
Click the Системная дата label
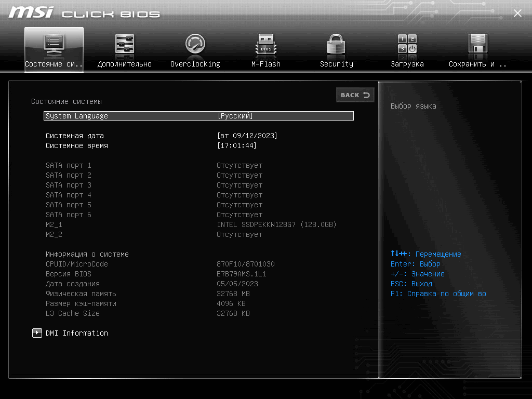point(75,136)
